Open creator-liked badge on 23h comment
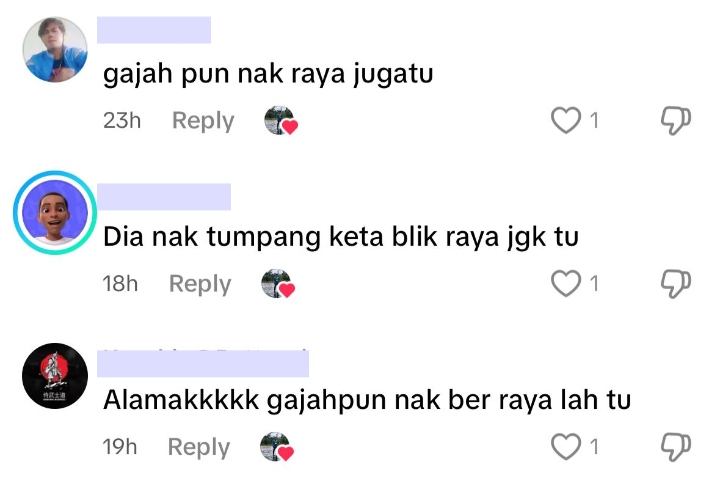720x478 pixels. (x=281, y=121)
